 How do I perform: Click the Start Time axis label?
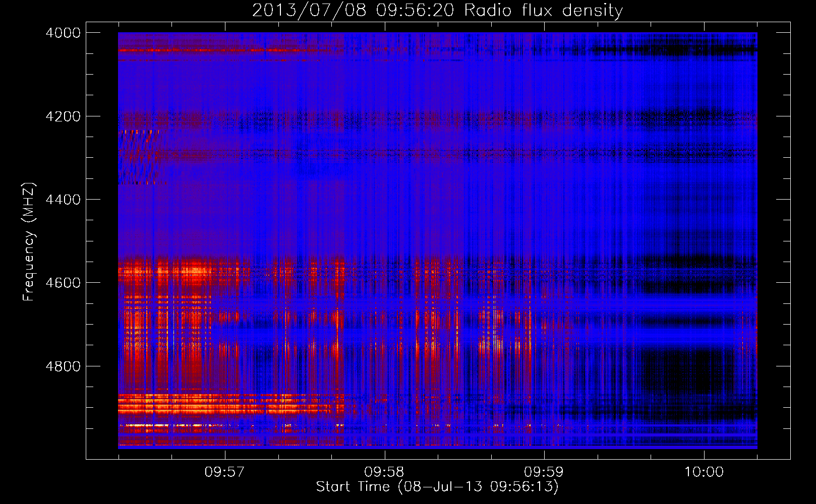coord(437,487)
